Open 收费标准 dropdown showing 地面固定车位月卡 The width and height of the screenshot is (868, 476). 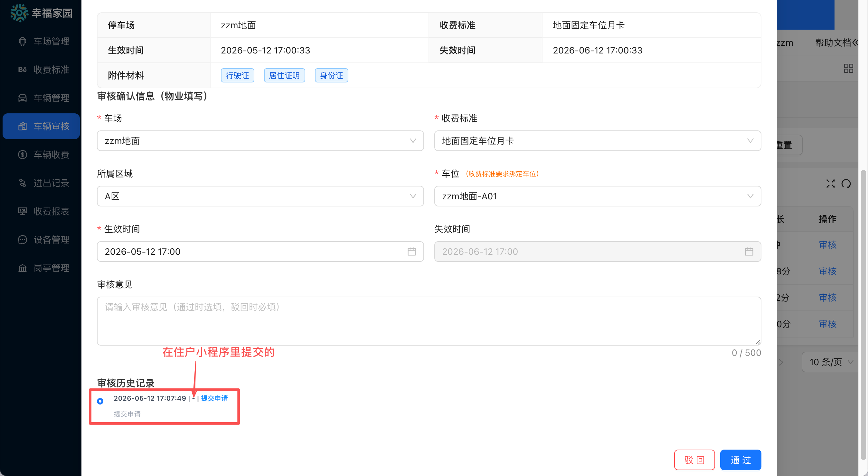point(598,140)
